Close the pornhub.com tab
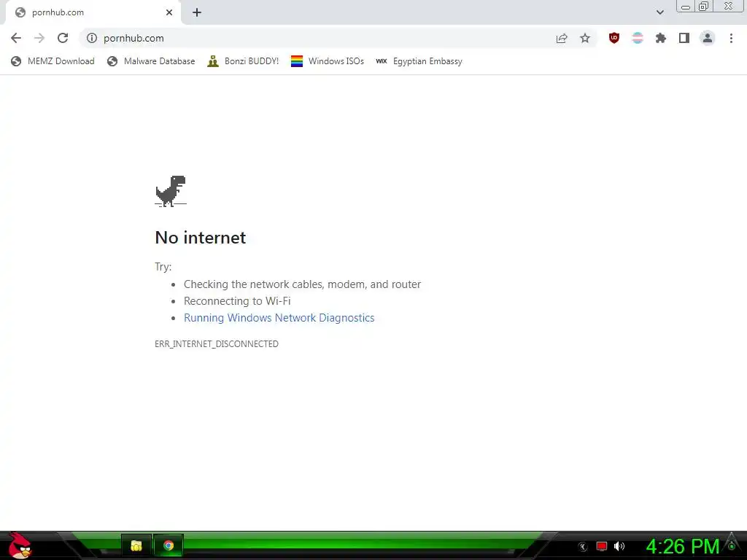The height and width of the screenshot is (560, 747). pyautogui.click(x=169, y=12)
